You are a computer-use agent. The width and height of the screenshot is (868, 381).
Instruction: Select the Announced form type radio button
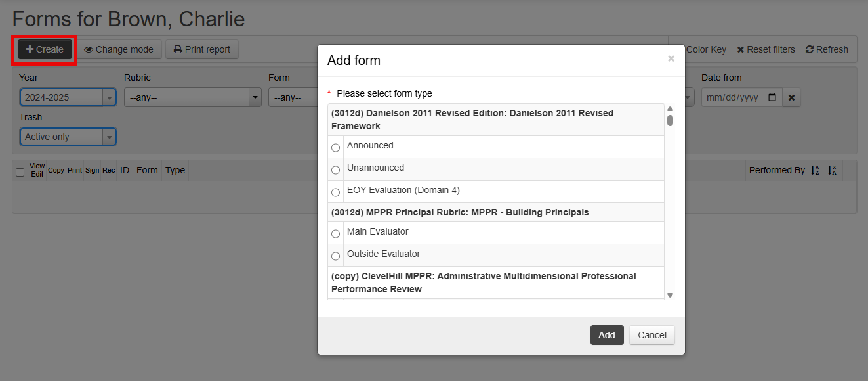click(336, 148)
